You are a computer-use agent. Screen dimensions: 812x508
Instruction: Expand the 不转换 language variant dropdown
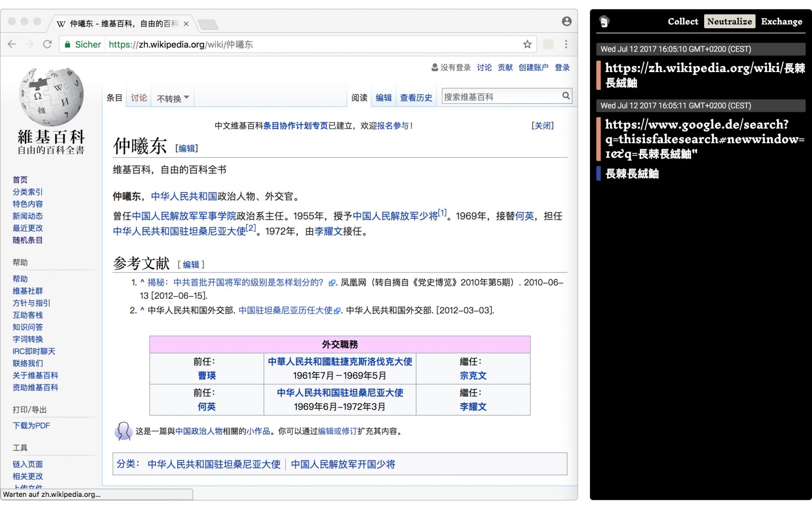(x=173, y=98)
